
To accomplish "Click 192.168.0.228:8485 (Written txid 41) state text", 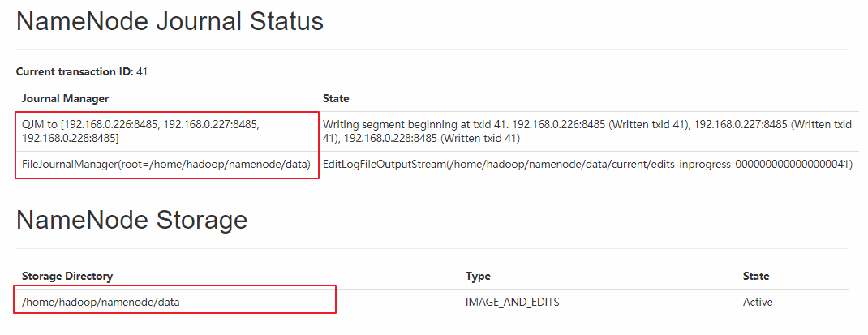I will pyautogui.click(x=431, y=139).
